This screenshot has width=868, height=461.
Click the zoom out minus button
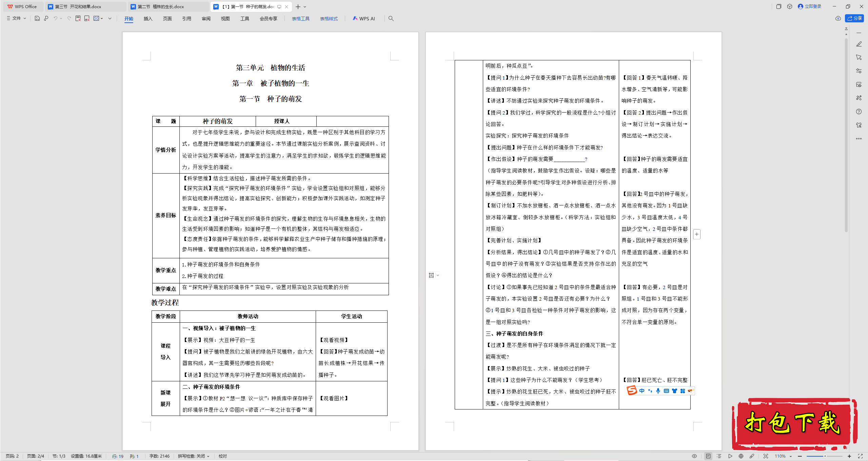800,456
